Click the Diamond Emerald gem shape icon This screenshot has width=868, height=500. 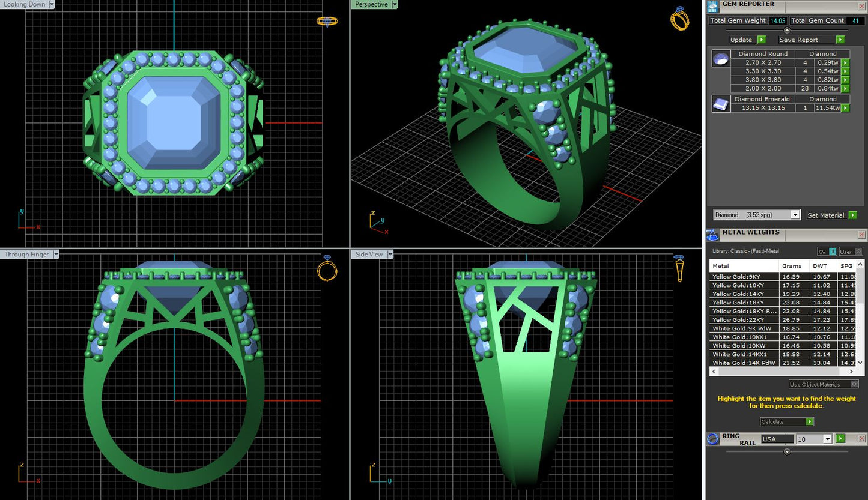(721, 104)
